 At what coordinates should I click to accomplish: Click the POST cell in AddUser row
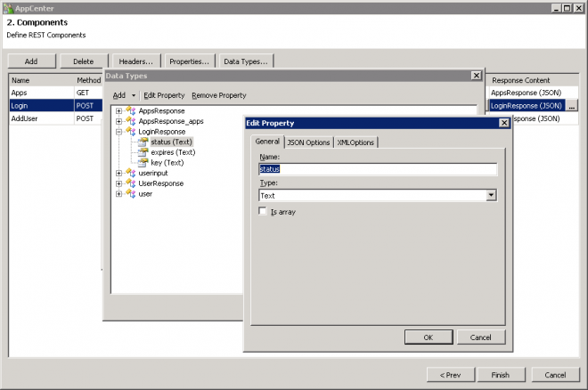tap(88, 118)
